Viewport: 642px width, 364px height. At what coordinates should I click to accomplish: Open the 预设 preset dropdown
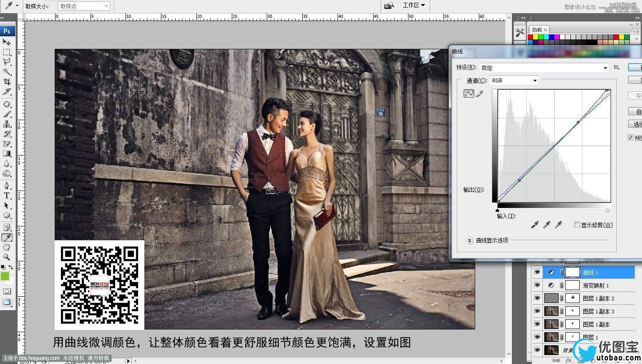pyautogui.click(x=544, y=68)
